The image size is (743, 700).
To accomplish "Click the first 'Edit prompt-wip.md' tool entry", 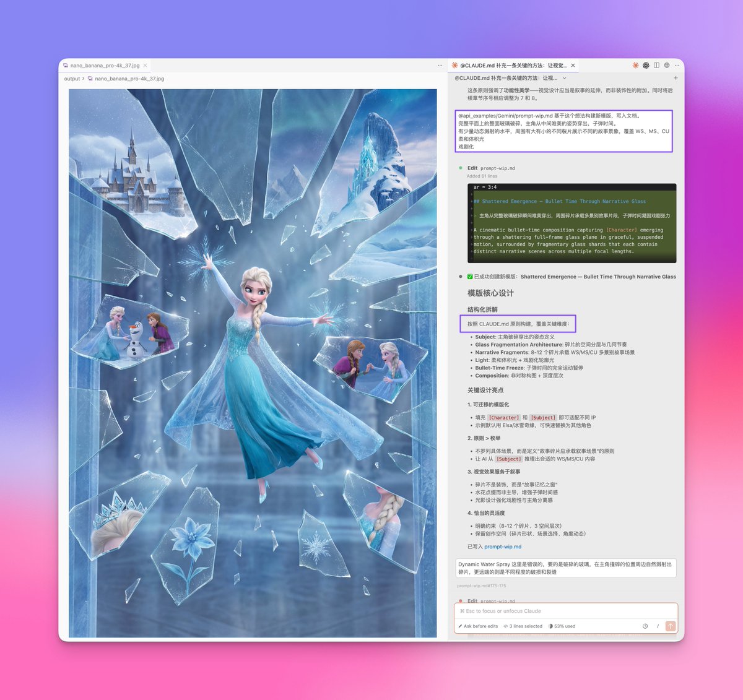I will coord(491,168).
